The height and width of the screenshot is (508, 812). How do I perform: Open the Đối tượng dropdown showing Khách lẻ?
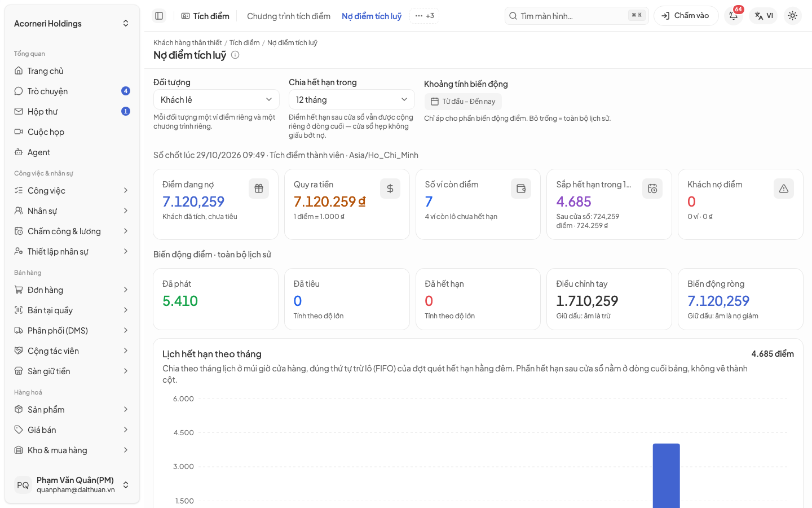click(x=217, y=99)
